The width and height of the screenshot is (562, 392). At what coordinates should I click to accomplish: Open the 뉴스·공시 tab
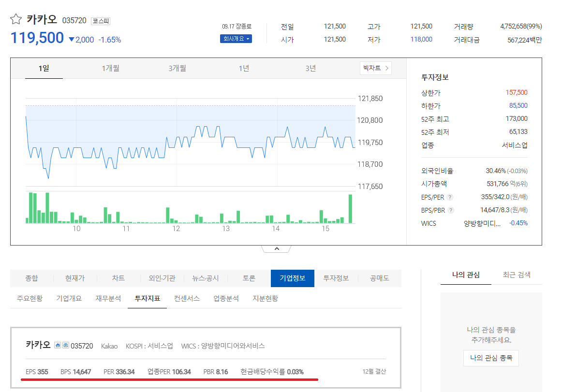[206, 278]
